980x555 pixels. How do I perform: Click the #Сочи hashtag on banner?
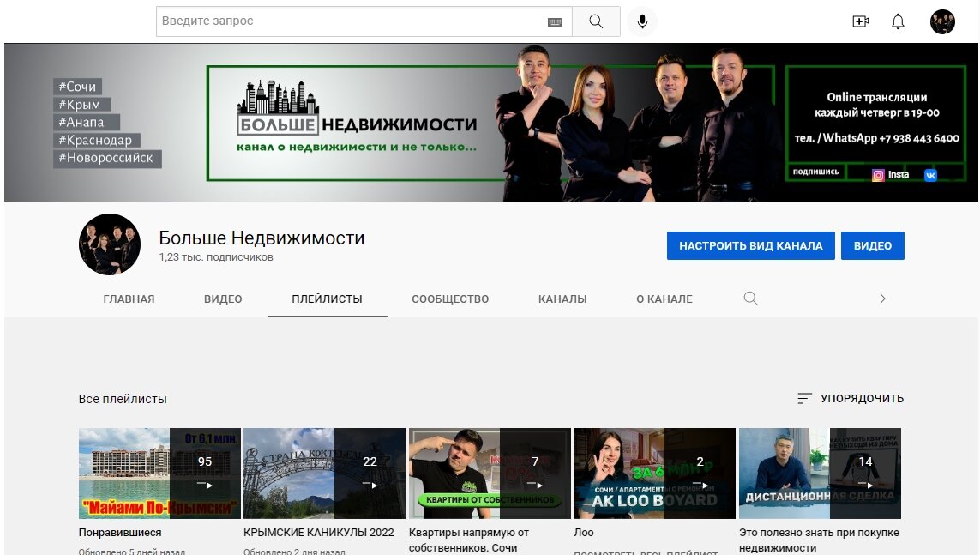click(x=77, y=87)
